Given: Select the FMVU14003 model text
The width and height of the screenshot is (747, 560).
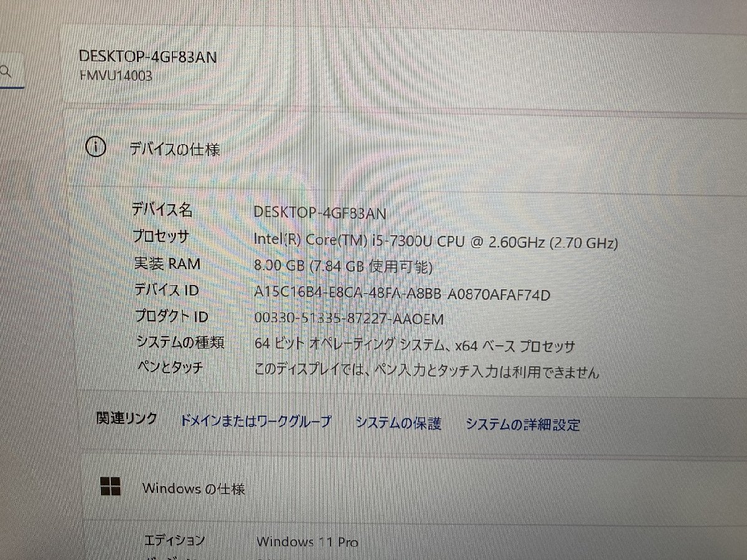Looking at the screenshot, I should coord(116,77).
